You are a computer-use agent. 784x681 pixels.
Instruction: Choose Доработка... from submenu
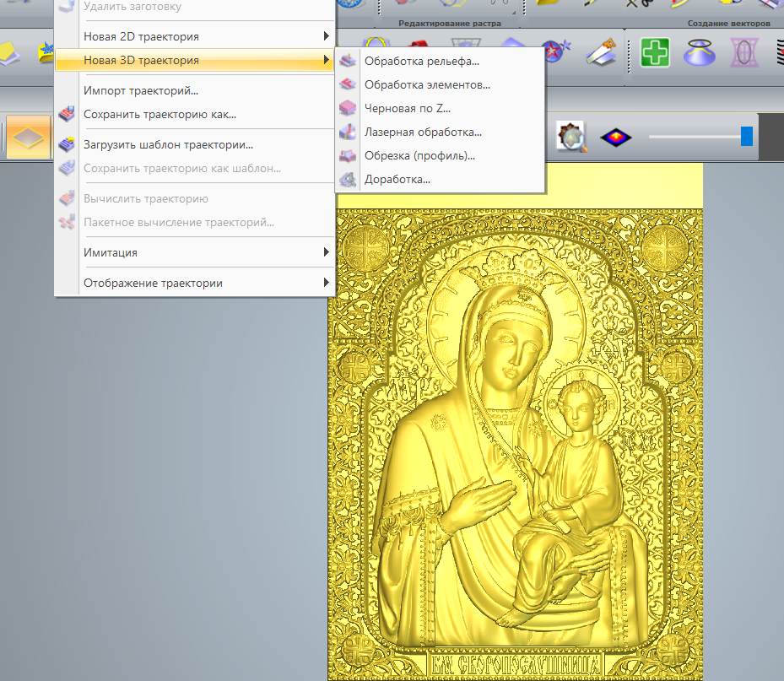tap(440, 179)
